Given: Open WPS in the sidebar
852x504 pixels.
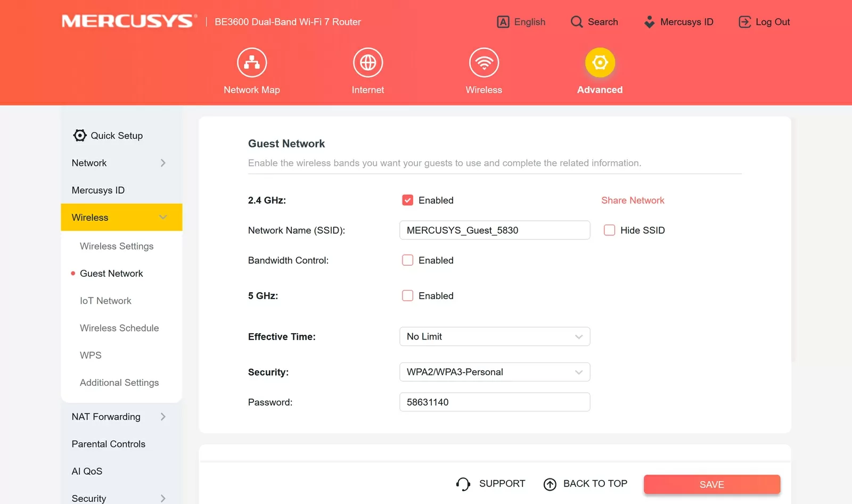Looking at the screenshot, I should click(x=91, y=355).
